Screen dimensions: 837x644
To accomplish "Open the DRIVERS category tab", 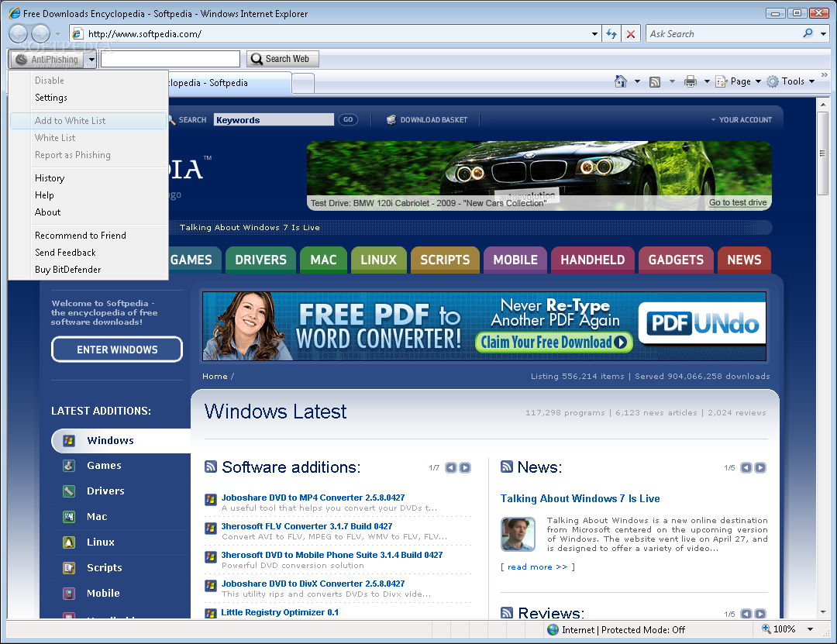I will click(260, 260).
